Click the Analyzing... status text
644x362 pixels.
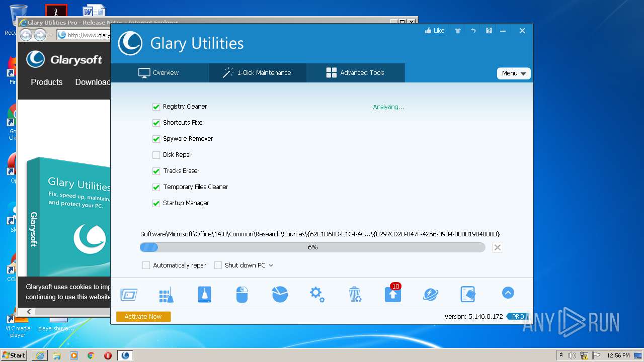pos(388,107)
